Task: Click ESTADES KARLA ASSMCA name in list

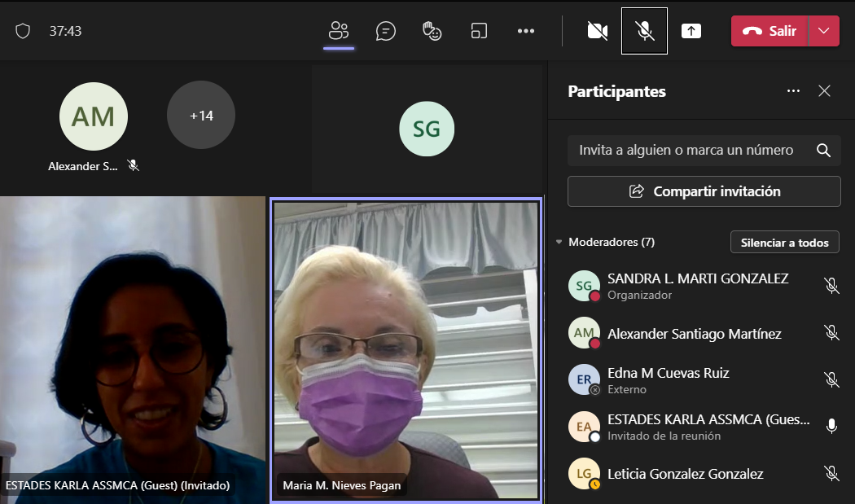Action: pyautogui.click(x=708, y=419)
